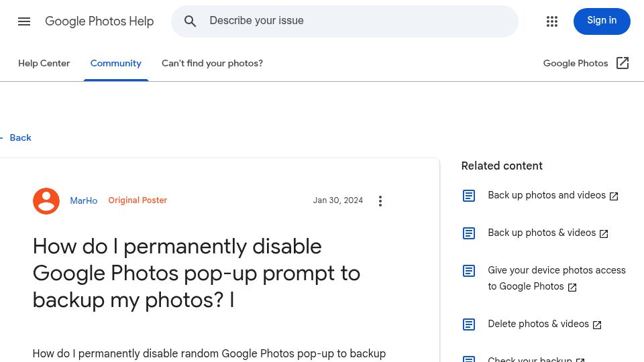Click the search magnifier icon
Viewport: 644px width, 362px height.
pos(190,21)
